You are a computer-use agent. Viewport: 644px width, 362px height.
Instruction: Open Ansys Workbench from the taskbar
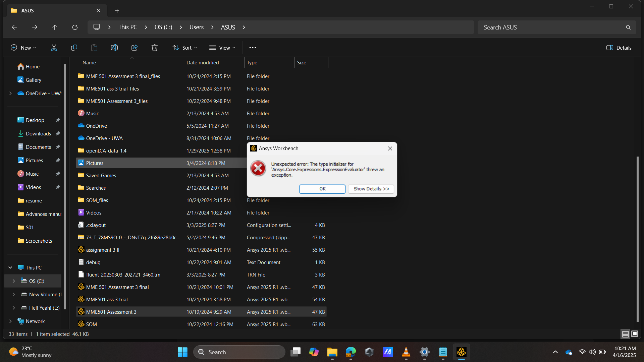point(462,352)
